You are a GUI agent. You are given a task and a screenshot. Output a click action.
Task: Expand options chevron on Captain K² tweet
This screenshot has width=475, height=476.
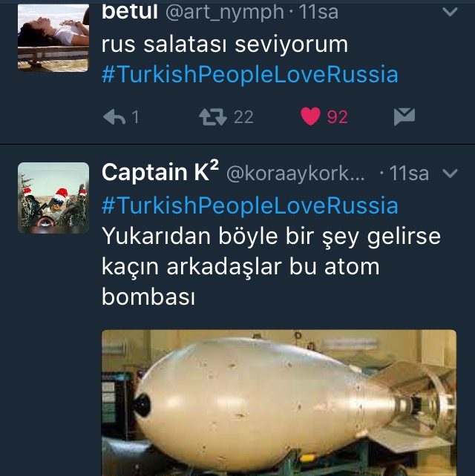450,173
